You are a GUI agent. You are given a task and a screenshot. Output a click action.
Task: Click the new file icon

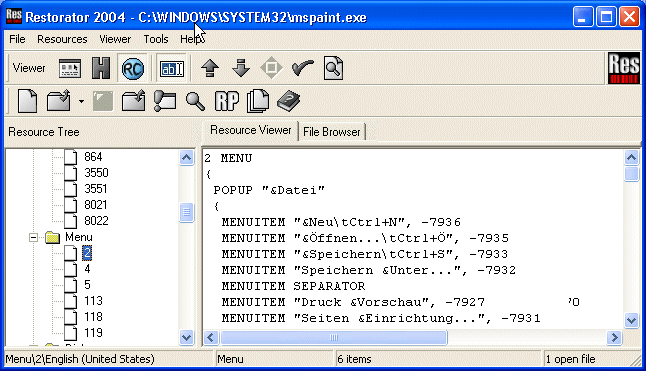[28, 101]
